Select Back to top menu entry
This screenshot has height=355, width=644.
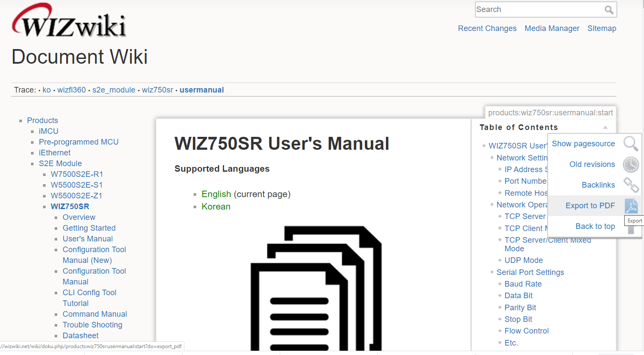(x=595, y=226)
